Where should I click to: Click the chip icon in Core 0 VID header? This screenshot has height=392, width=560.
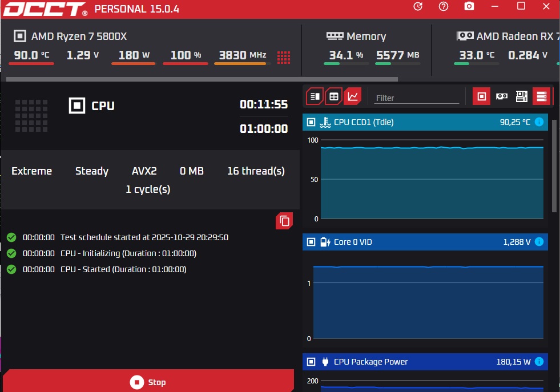[311, 242]
